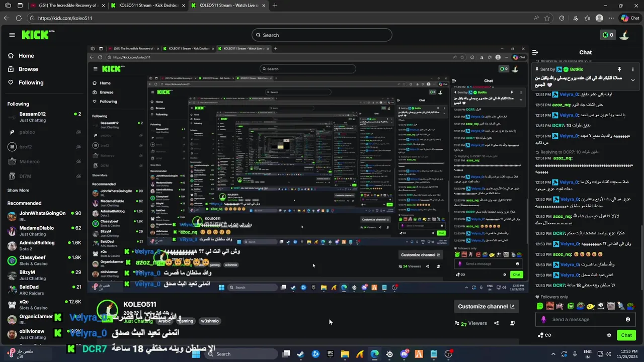Open chat settings gear icon

pos(609,335)
